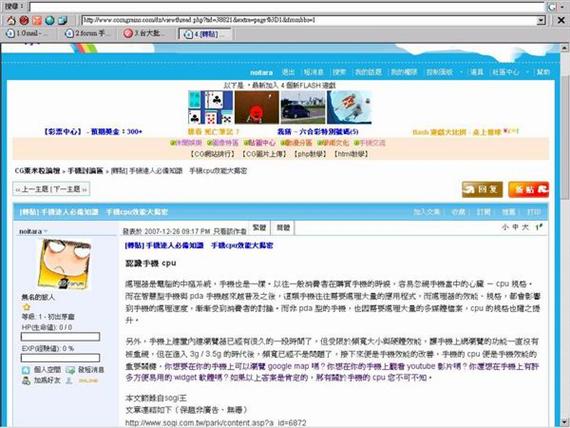Select the '4 [轉貼]' browser tab
570x428 pixels.
pos(204,34)
